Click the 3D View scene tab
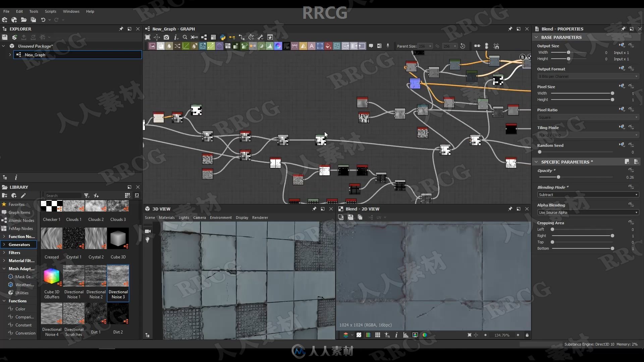This screenshot has height=362, width=644. (150, 218)
